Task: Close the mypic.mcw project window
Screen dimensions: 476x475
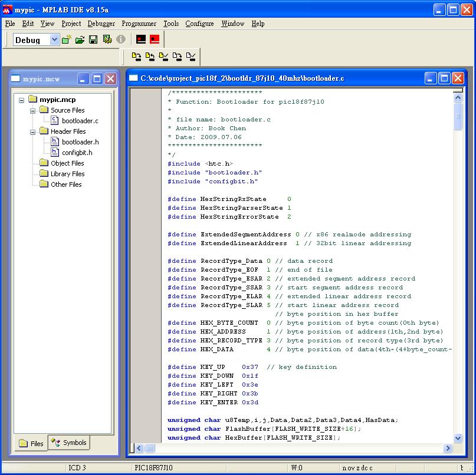Action: [111, 79]
